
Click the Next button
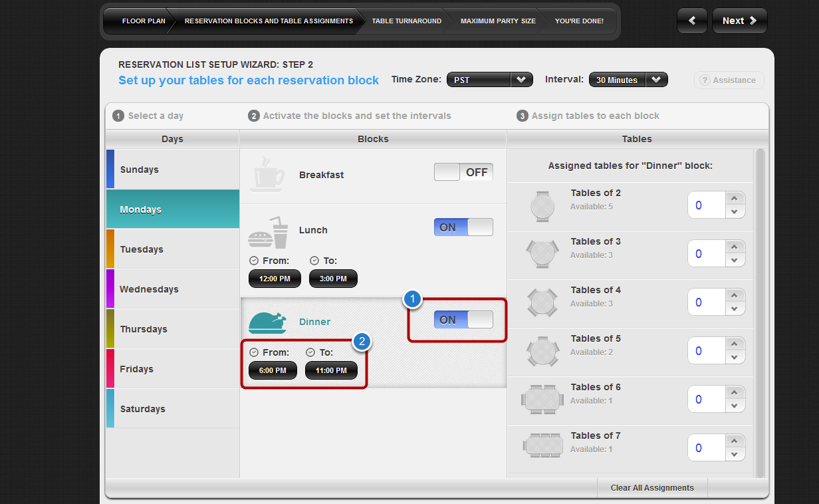coord(739,21)
